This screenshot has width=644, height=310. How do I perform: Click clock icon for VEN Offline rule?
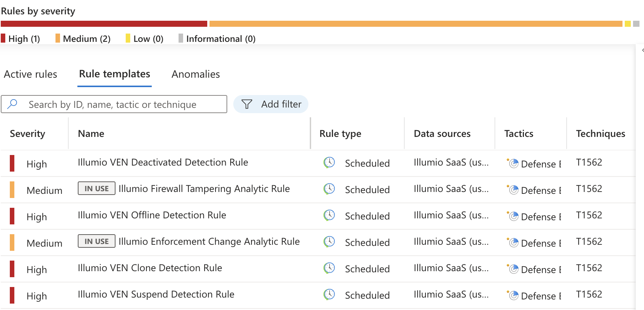[x=329, y=215]
